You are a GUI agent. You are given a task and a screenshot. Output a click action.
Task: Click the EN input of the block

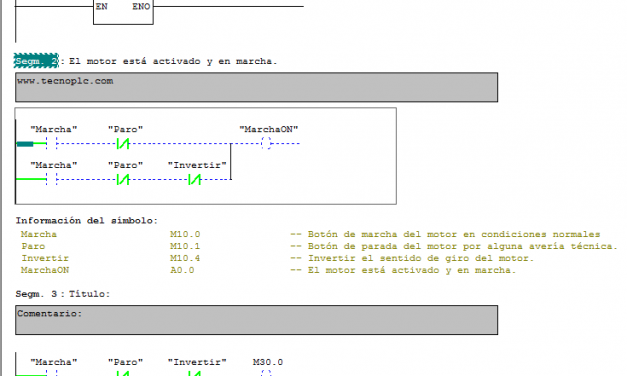pyautogui.click(x=102, y=6)
